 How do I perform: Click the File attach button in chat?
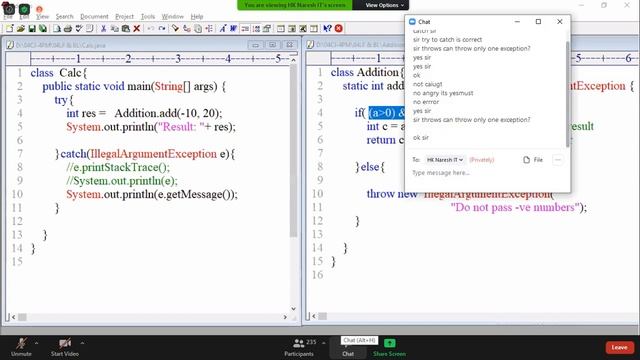[533, 160]
